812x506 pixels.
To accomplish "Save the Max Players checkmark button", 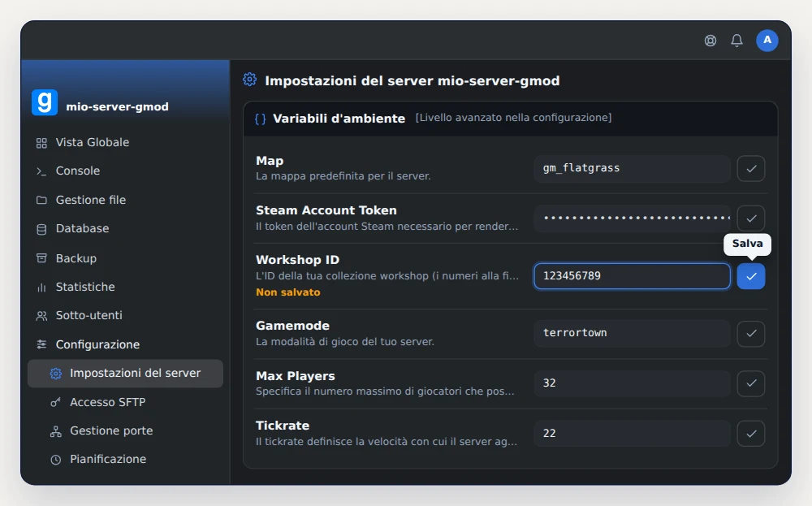I will pyautogui.click(x=751, y=383).
